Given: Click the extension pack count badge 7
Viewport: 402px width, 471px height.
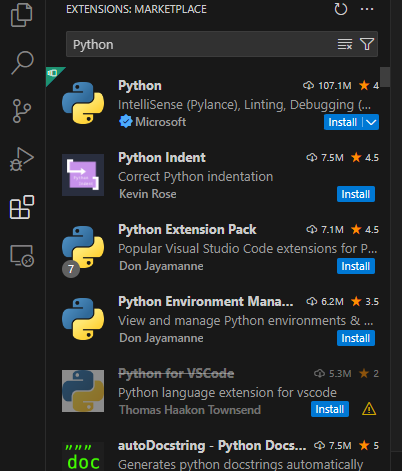Looking at the screenshot, I should pos(71,269).
